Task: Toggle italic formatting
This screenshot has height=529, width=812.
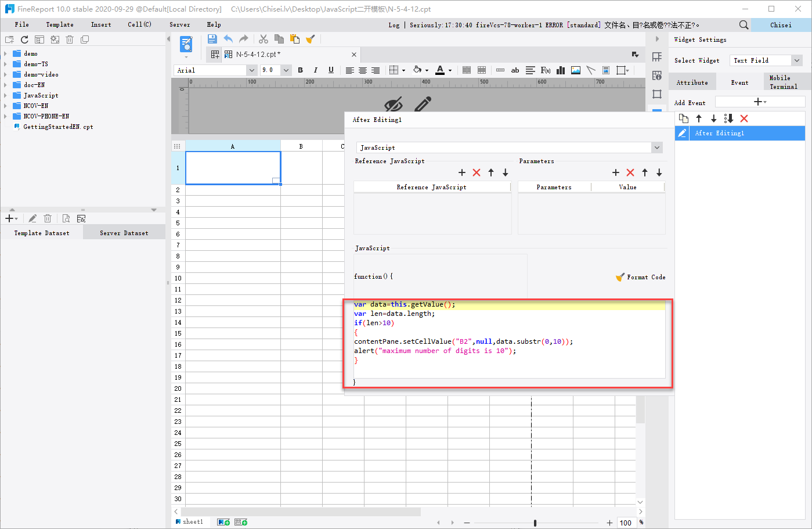Action: [x=315, y=70]
